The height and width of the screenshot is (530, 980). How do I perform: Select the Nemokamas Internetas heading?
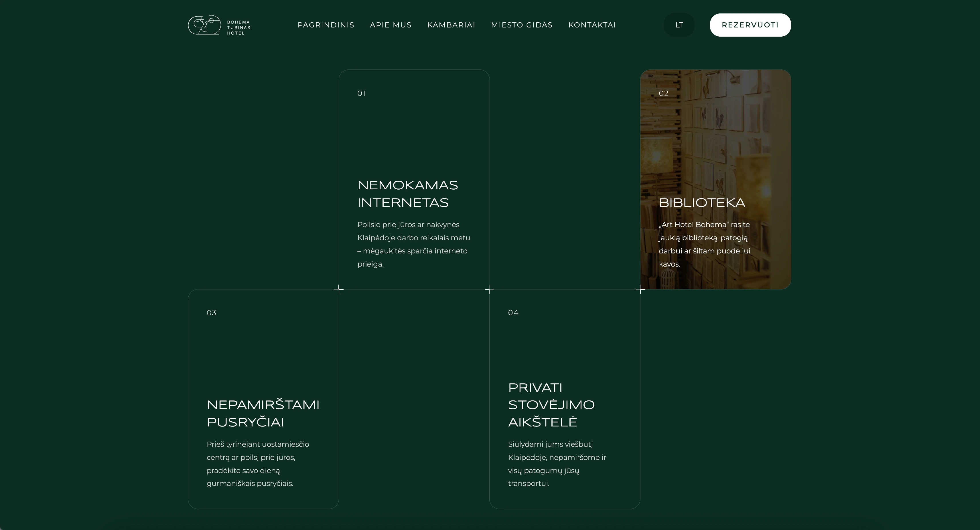tap(407, 194)
